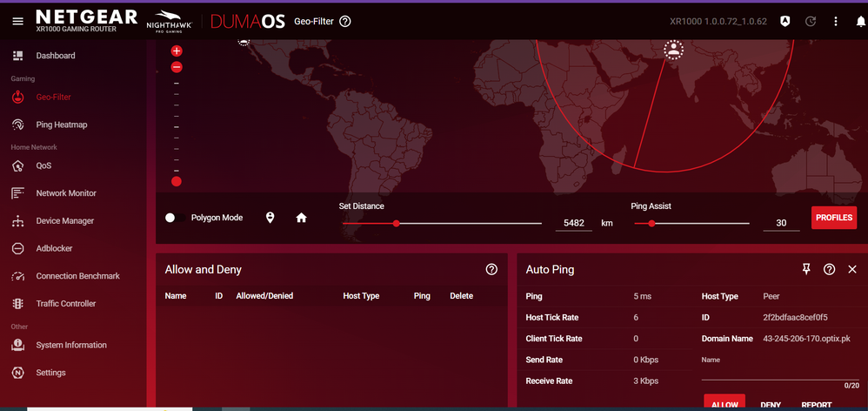Click the Traffic Controller sidebar icon
This screenshot has width=868, height=411.
(x=17, y=304)
